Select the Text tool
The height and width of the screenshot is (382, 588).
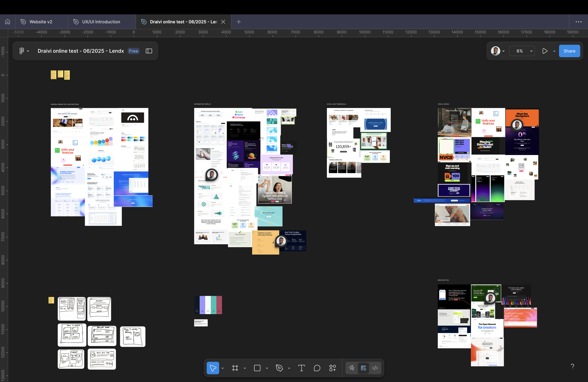(x=301, y=368)
